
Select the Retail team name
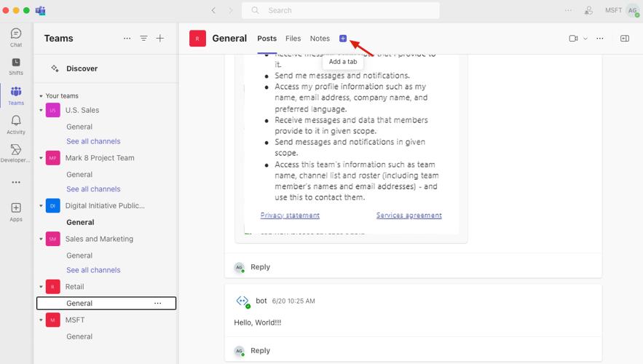(x=74, y=287)
